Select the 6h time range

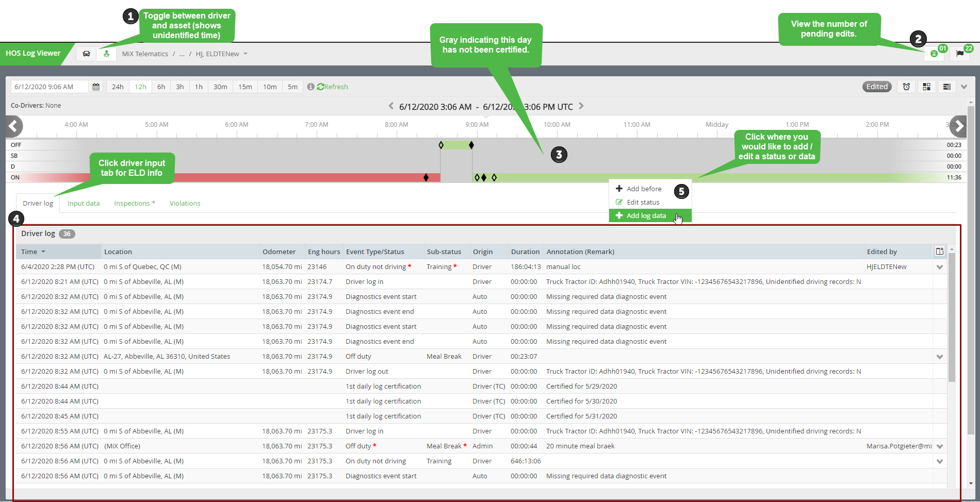point(161,87)
